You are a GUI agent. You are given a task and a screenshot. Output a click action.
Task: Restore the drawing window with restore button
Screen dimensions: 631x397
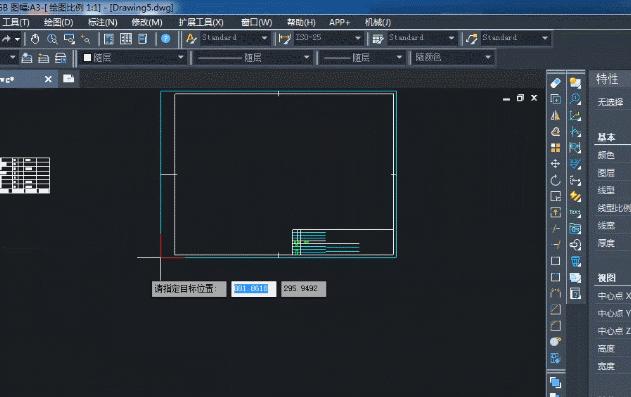point(520,98)
